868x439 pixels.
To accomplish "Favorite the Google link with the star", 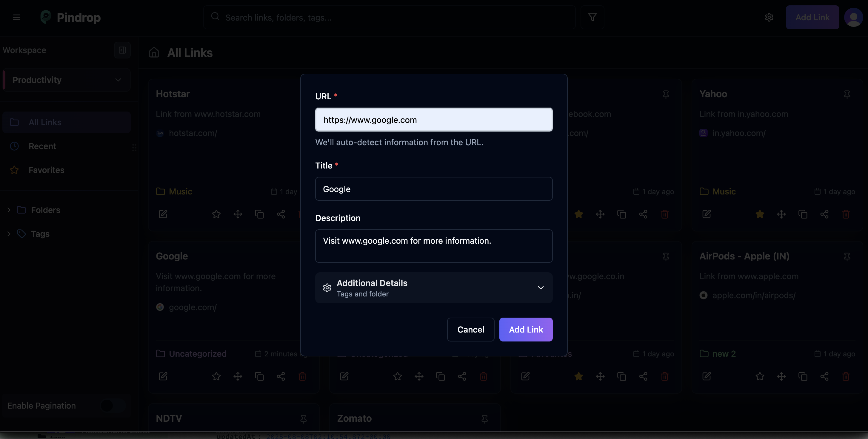I will pyautogui.click(x=216, y=376).
